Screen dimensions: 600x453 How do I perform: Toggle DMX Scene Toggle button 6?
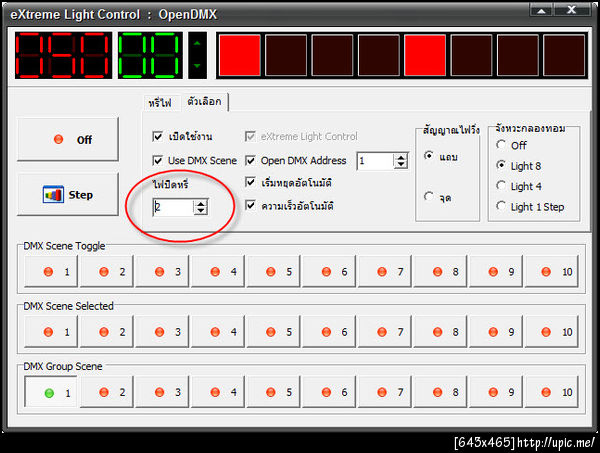tap(329, 272)
